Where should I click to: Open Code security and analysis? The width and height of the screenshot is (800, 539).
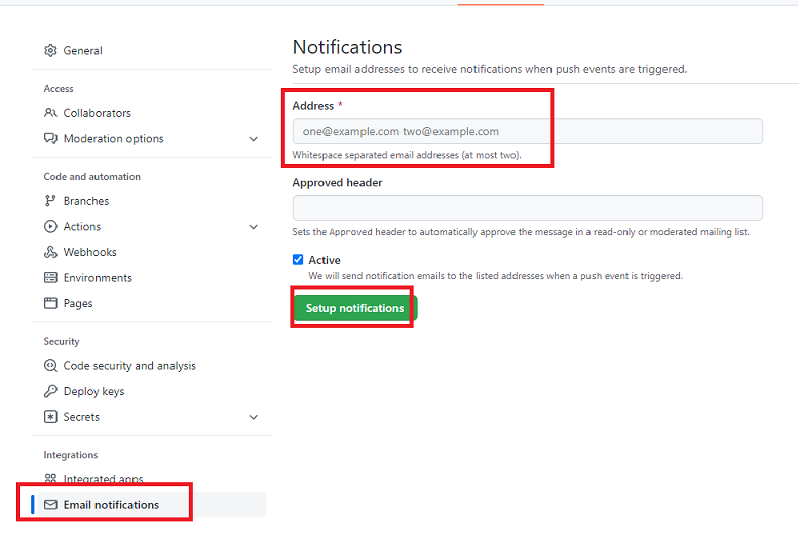(130, 365)
